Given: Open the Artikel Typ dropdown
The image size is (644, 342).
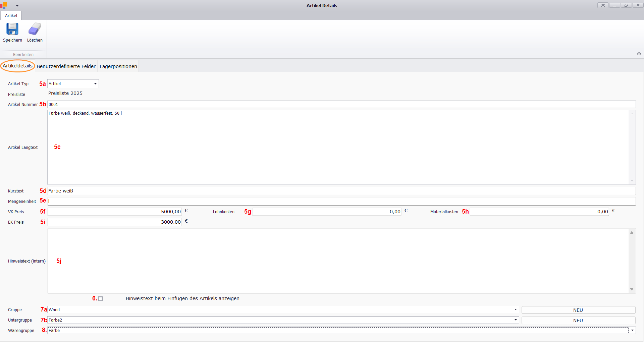Looking at the screenshot, I should click(x=95, y=84).
